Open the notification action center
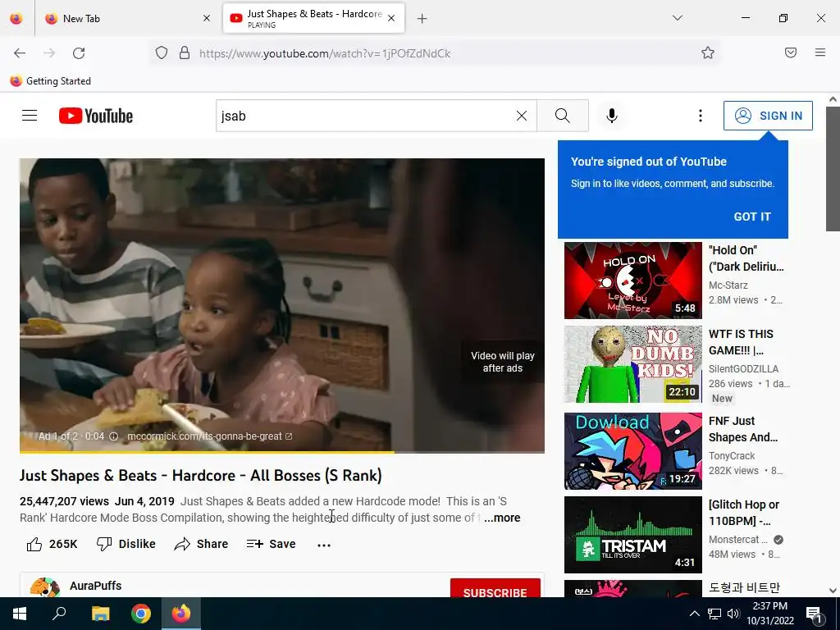This screenshot has width=840, height=630. click(815, 614)
